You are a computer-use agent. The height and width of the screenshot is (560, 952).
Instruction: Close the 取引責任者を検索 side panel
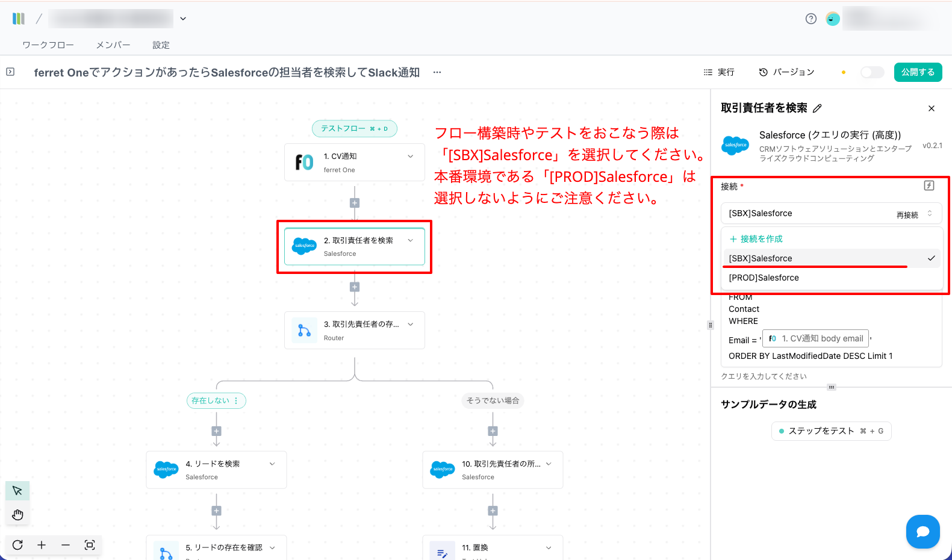point(932,108)
